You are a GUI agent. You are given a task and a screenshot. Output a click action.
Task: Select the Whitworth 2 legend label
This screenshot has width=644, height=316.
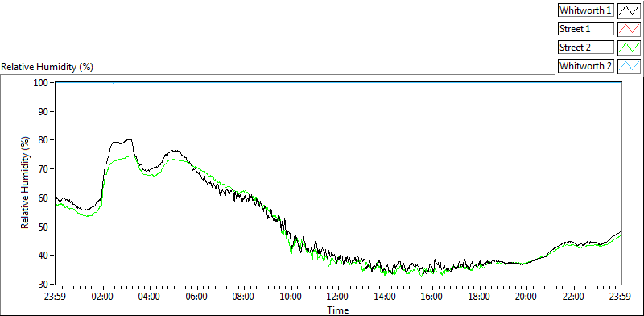(x=585, y=65)
